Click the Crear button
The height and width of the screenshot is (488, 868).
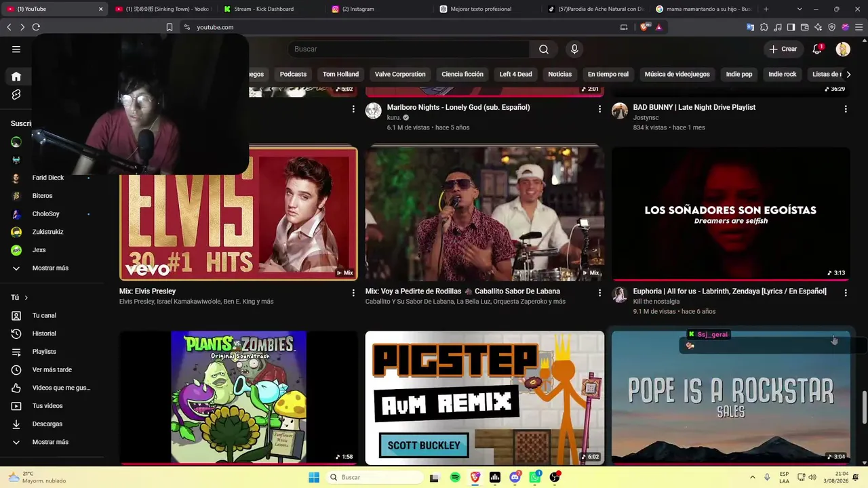[x=783, y=49]
